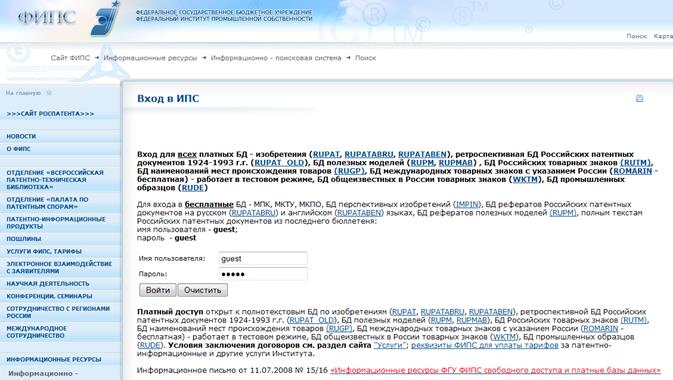Click the ФИПС wordmark in the header
The width and height of the screenshot is (673, 380).
pyautogui.click(x=47, y=18)
